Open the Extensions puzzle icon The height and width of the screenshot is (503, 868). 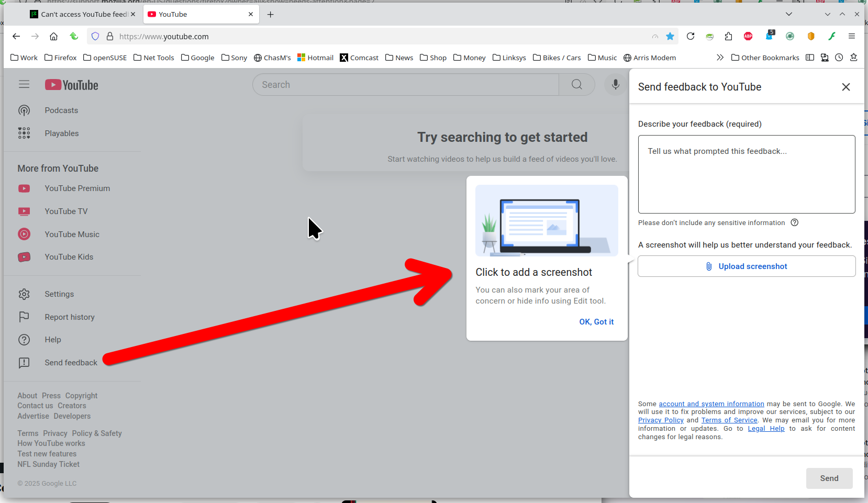728,36
